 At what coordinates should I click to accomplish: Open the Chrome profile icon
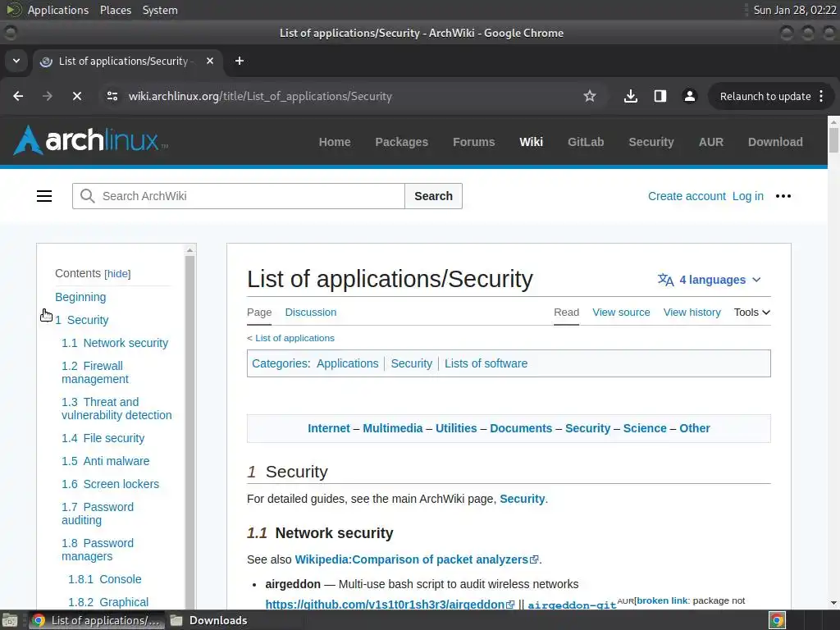pos(689,97)
